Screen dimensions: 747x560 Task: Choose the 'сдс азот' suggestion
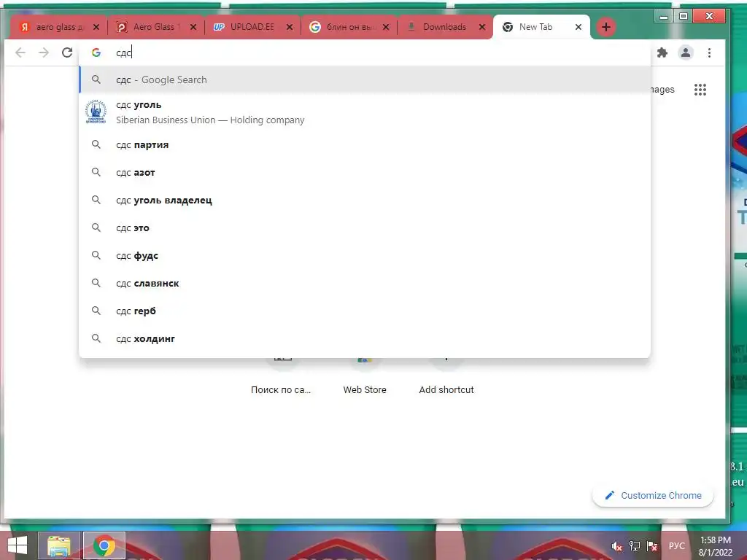click(x=365, y=172)
